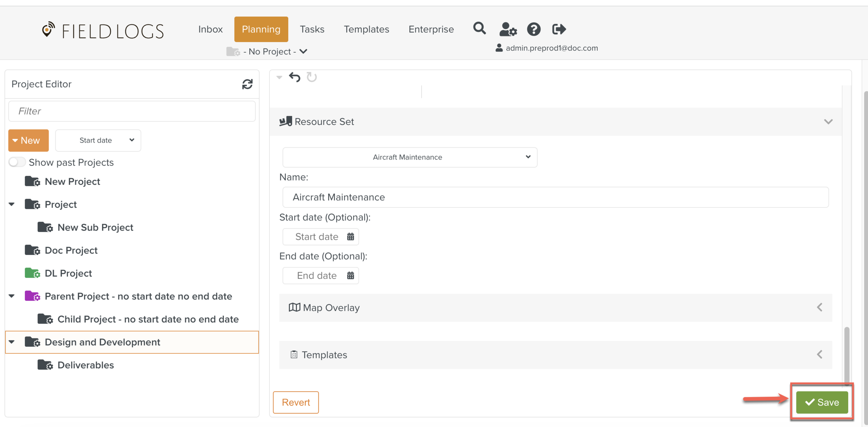Open the Start date sort dropdown

coord(98,140)
